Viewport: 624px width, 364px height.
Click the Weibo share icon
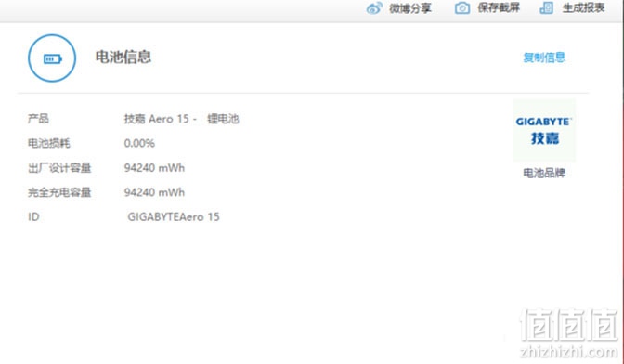[374, 8]
